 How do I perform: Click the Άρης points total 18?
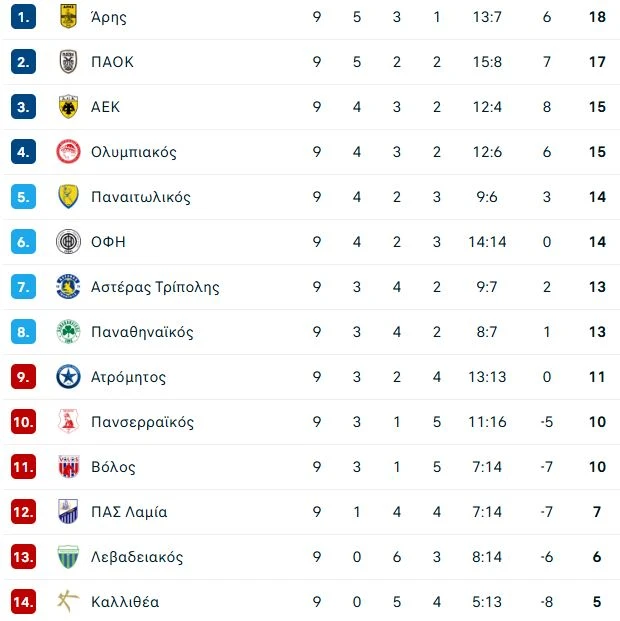597,17
